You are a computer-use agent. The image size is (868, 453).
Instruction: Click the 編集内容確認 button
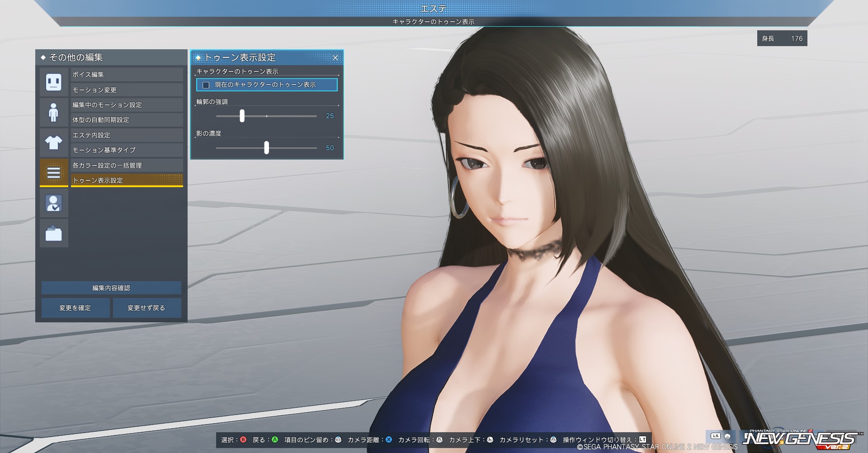tap(111, 288)
